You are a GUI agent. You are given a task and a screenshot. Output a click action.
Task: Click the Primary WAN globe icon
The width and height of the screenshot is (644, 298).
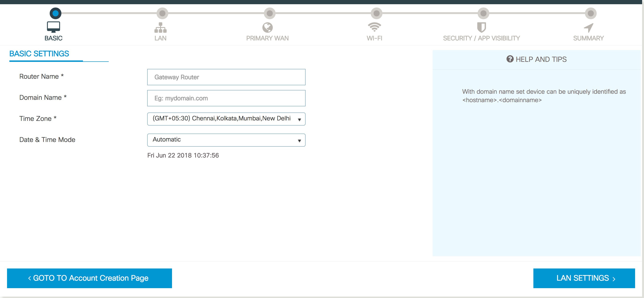[267, 27]
